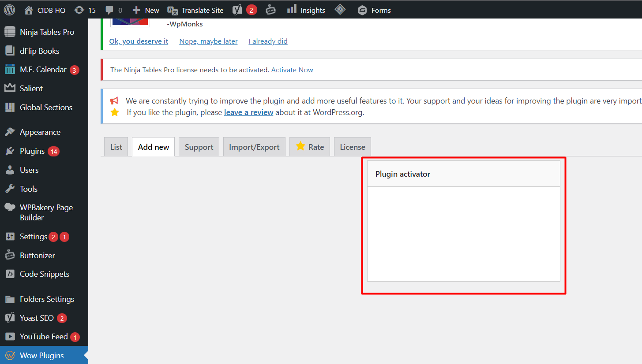Open Settings menu in sidebar
Image resolution: width=642 pixels, height=364 pixels.
pos(44,237)
